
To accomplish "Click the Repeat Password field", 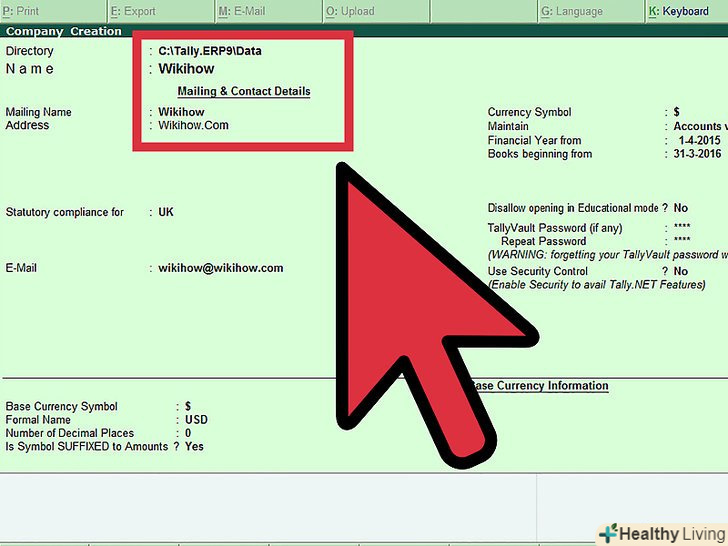I will 682,240.
